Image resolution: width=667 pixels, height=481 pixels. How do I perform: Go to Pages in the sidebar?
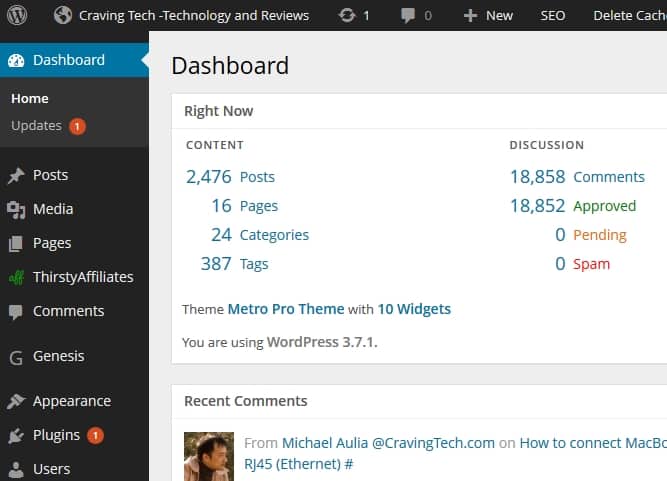(52, 244)
